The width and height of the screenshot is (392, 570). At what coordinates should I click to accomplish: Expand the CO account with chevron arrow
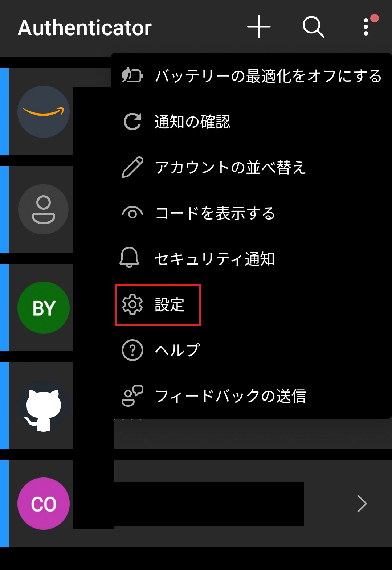pos(362,504)
